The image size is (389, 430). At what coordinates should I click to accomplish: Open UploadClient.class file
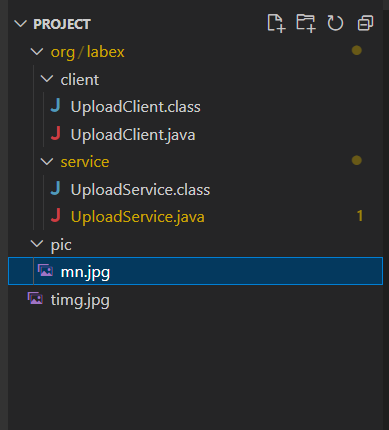coord(136,107)
